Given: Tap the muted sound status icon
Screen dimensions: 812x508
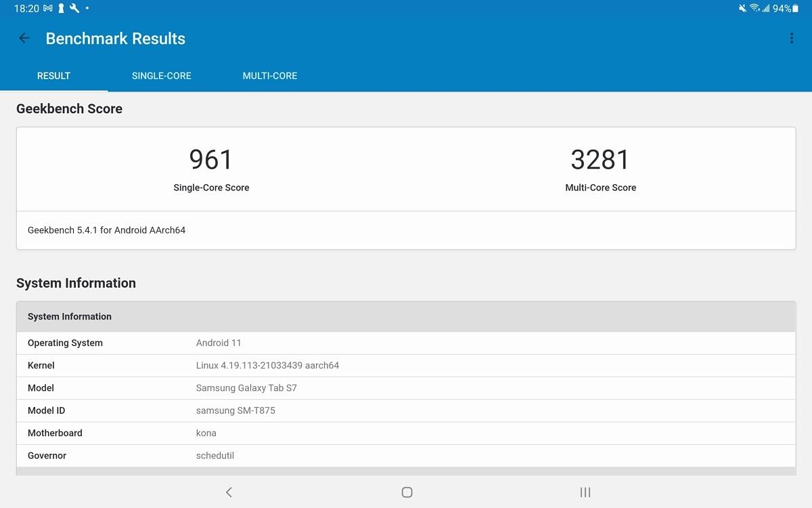Looking at the screenshot, I should click(x=743, y=9).
